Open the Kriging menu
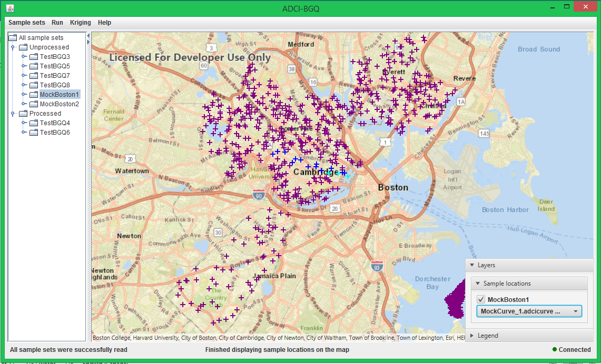This screenshot has height=364, width=601. tap(81, 23)
